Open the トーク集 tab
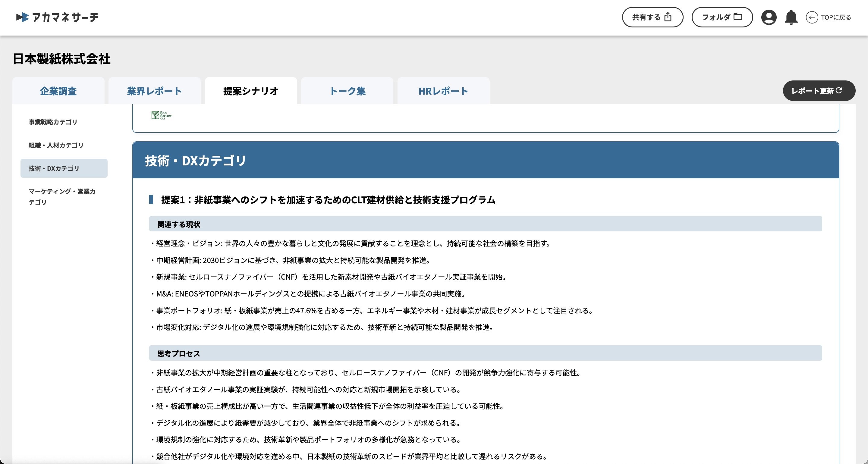The image size is (868, 464). click(347, 91)
